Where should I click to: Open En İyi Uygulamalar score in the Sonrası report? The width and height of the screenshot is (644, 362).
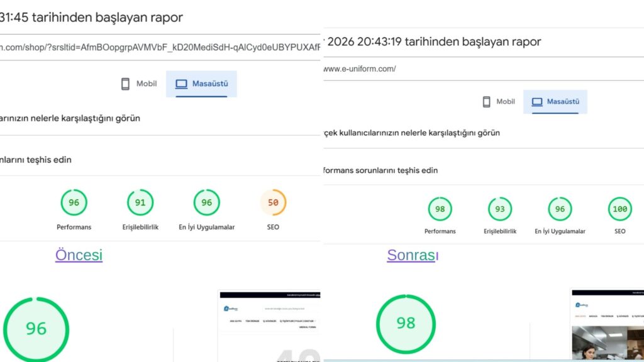pos(560,209)
